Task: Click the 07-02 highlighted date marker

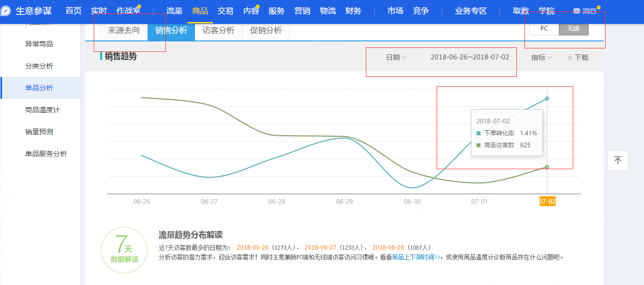Action: [547, 202]
